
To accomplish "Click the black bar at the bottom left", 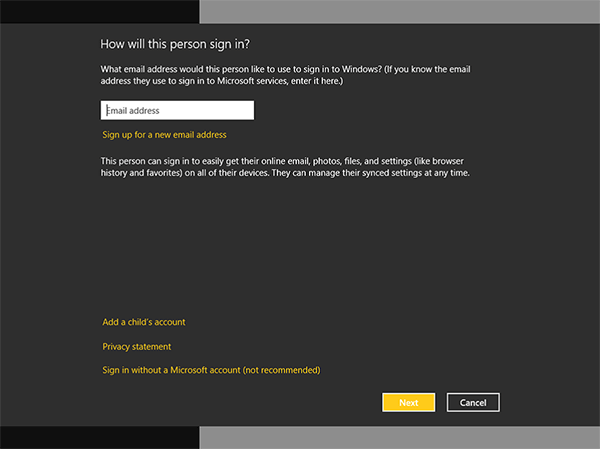I will click(100, 437).
